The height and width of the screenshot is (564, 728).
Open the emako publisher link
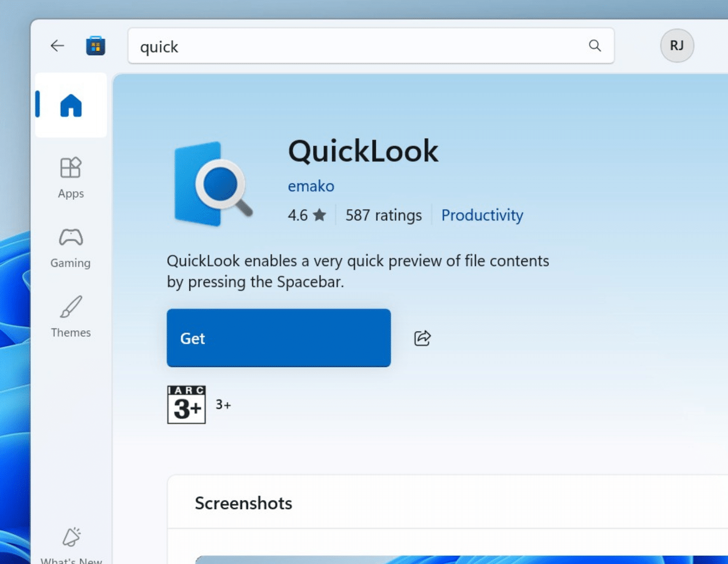click(311, 186)
